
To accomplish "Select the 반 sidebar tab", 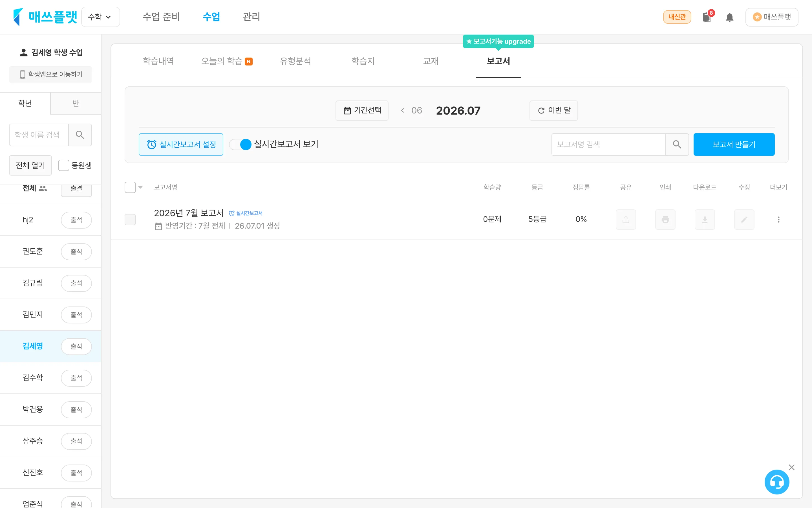I will pos(76,103).
